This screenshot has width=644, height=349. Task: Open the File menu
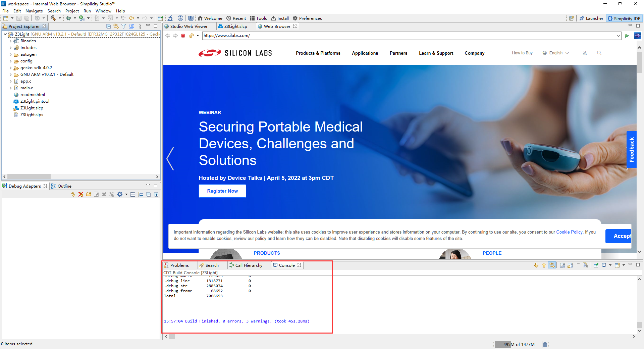click(6, 11)
